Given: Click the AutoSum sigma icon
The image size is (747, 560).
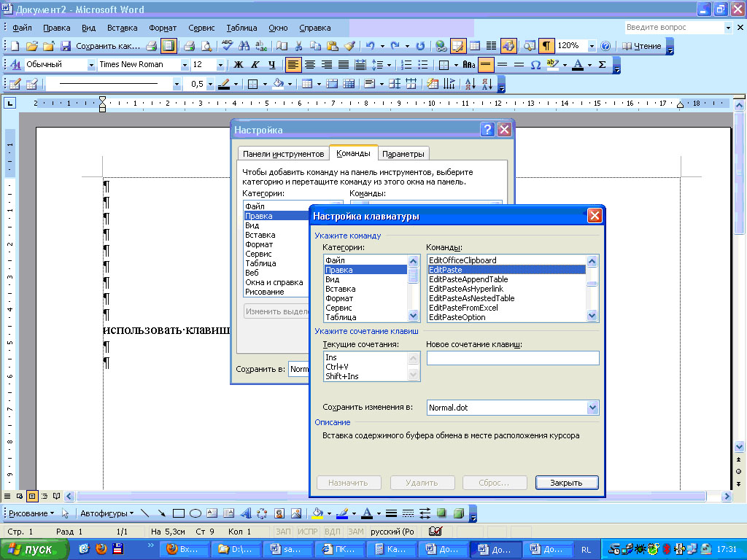Looking at the screenshot, I should point(602,65).
